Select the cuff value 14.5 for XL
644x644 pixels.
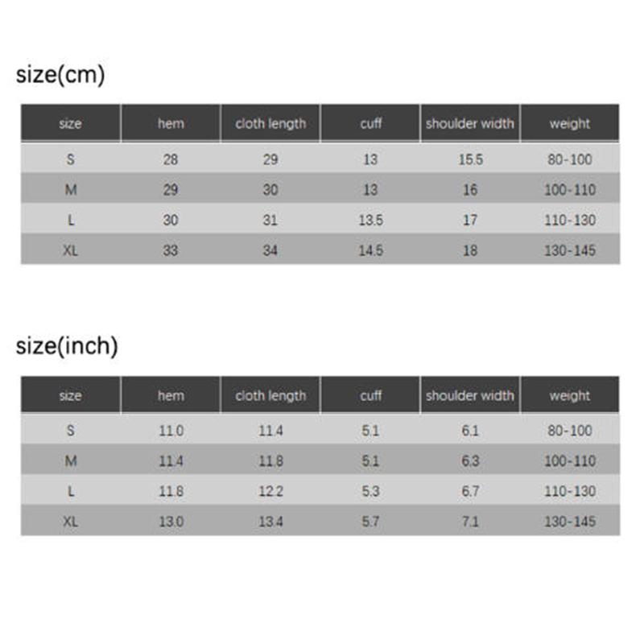coord(370,250)
